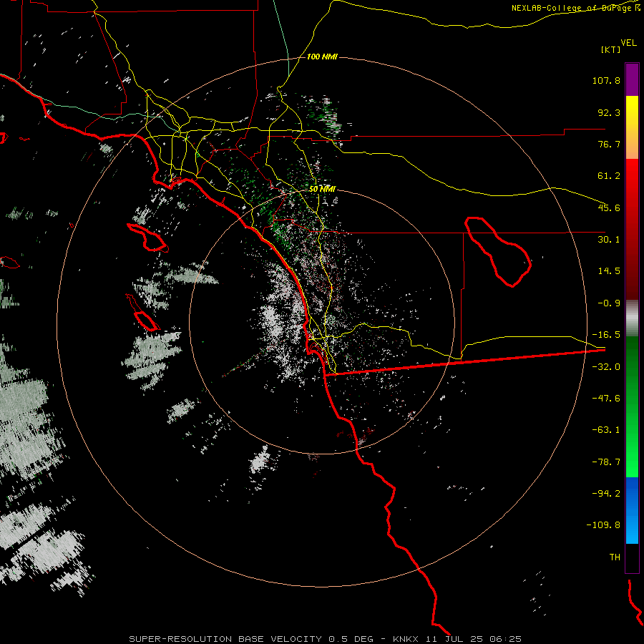
Task: Click the 30.1 legend value
Action: point(609,240)
